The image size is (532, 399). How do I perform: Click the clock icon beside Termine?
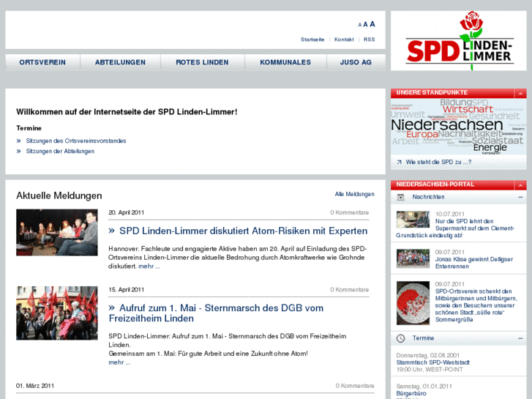[401, 338]
